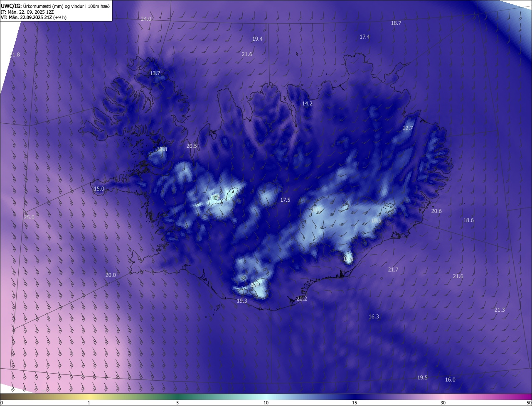The image size is (532, 406).
Task: Click the wind value 24.0 on the map
Action: point(146,19)
